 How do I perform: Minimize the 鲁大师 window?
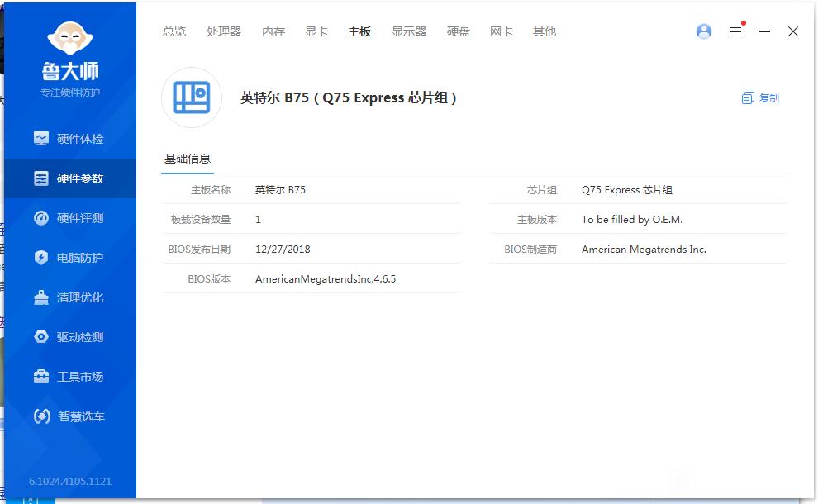[x=765, y=32]
